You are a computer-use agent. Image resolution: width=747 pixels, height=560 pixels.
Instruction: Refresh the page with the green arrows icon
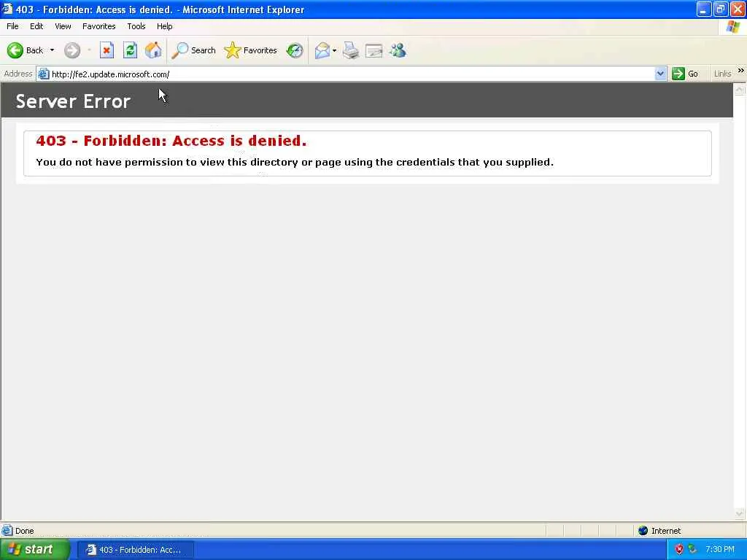coord(130,50)
